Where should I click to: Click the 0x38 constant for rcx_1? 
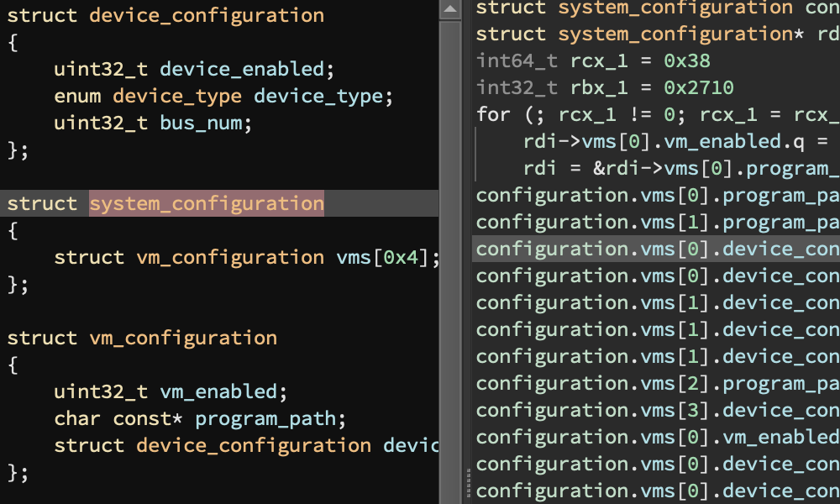coord(687,61)
